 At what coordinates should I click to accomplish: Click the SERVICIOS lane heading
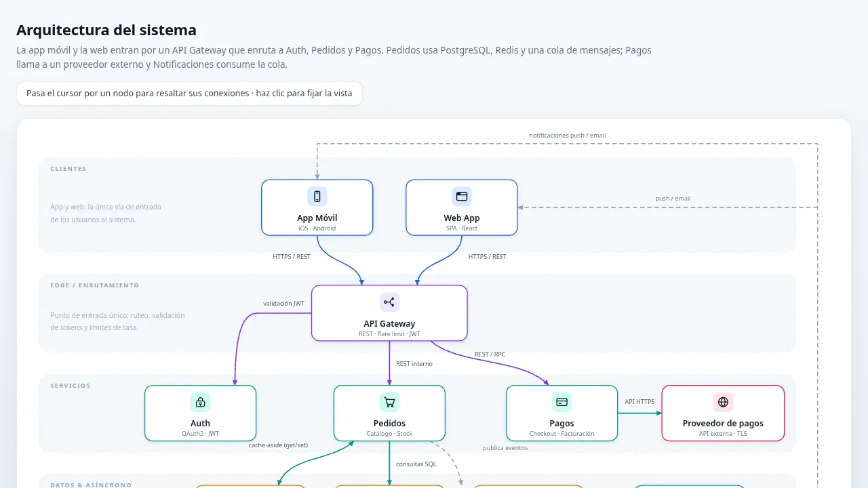click(x=71, y=386)
